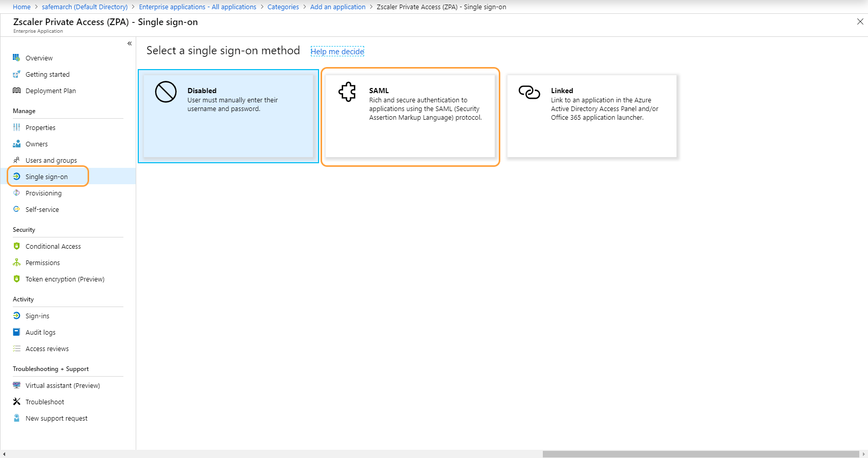Click the Audit logs icon

[16, 332]
